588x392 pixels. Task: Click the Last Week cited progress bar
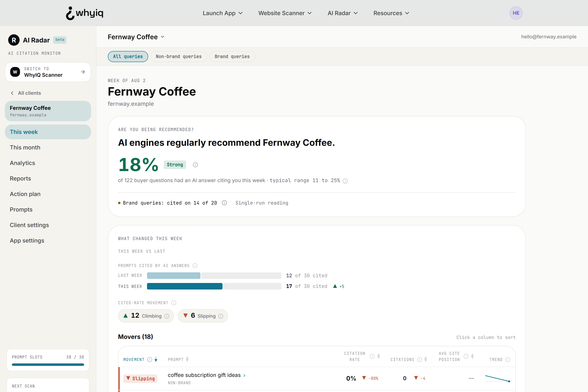pyautogui.click(x=214, y=275)
